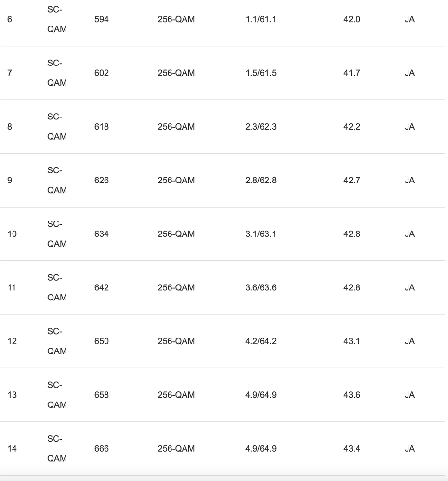This screenshot has width=448, height=481.
Task: Select the 1.5/61.5 power value
Action: point(261,73)
